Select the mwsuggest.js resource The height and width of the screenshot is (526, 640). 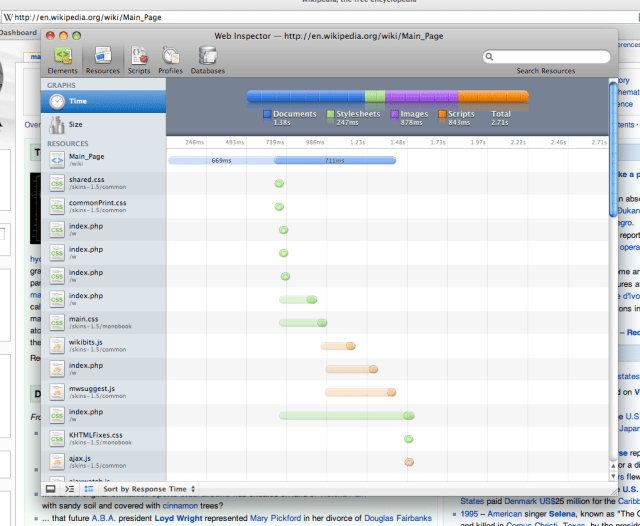(x=103, y=392)
